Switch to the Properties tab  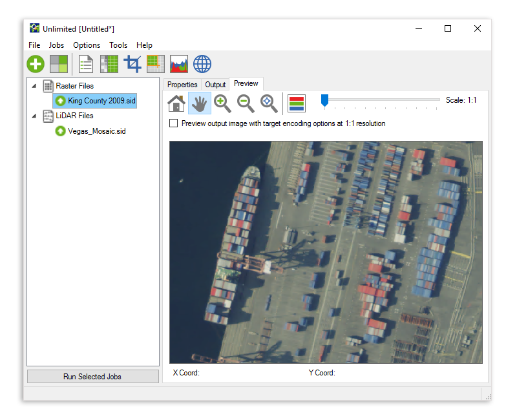point(182,85)
